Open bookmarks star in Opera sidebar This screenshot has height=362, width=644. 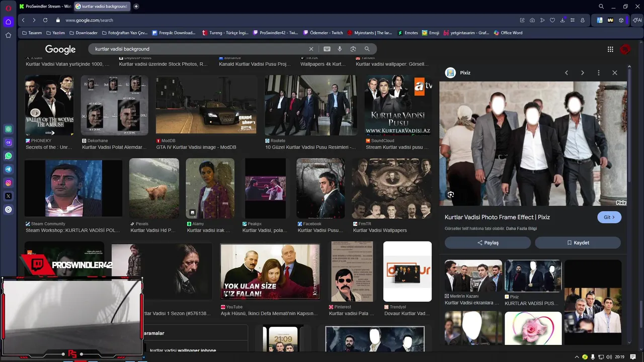tap(8, 35)
